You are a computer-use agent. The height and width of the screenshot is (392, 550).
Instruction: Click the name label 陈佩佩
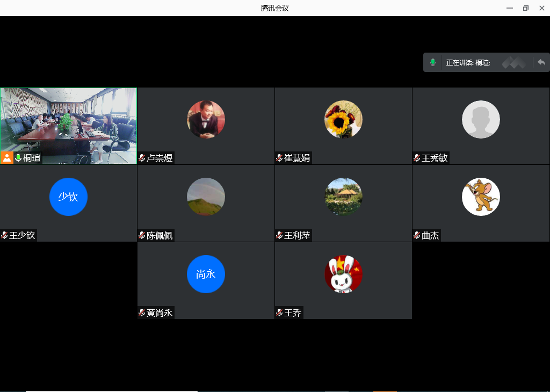click(160, 235)
